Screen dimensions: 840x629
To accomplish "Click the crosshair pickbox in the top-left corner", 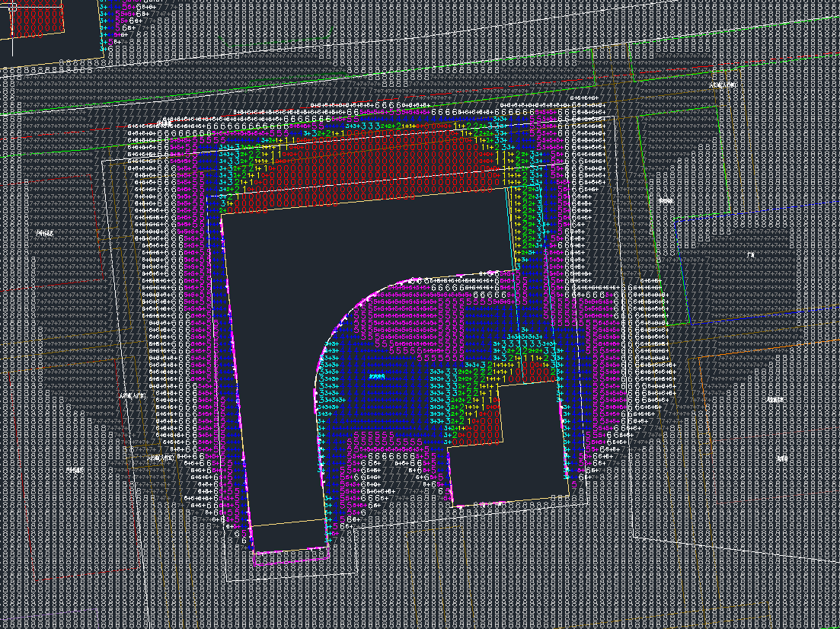I will pos(13,8).
